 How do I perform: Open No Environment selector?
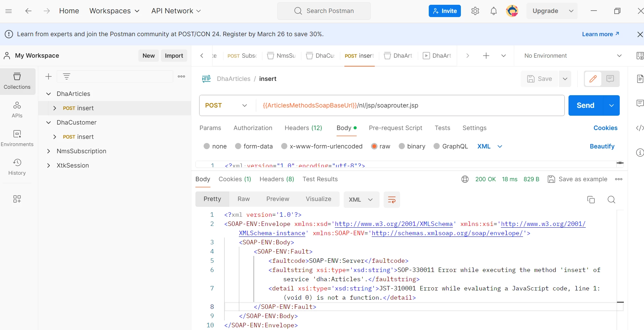(x=573, y=56)
